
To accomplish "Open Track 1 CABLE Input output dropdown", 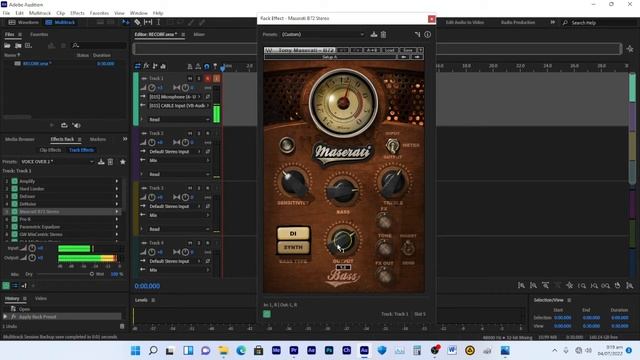I will (x=179, y=106).
